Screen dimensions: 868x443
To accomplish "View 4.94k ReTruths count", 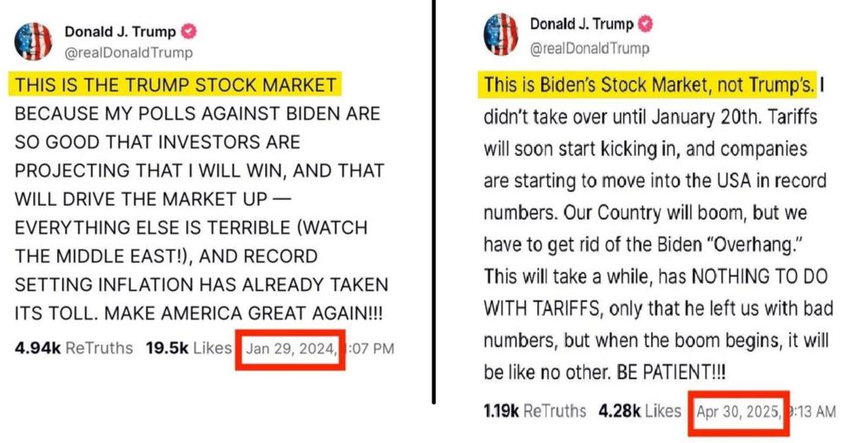I will [74, 348].
